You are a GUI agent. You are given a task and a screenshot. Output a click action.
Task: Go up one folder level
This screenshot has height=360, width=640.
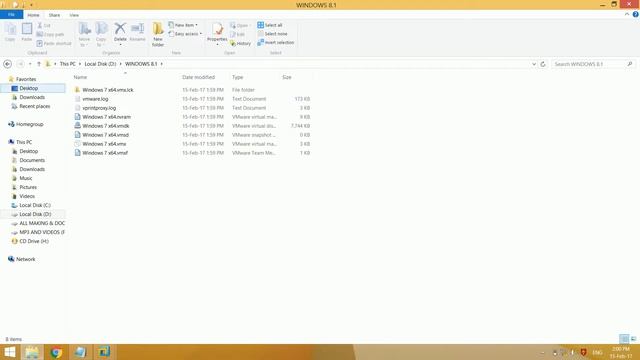click(x=39, y=64)
